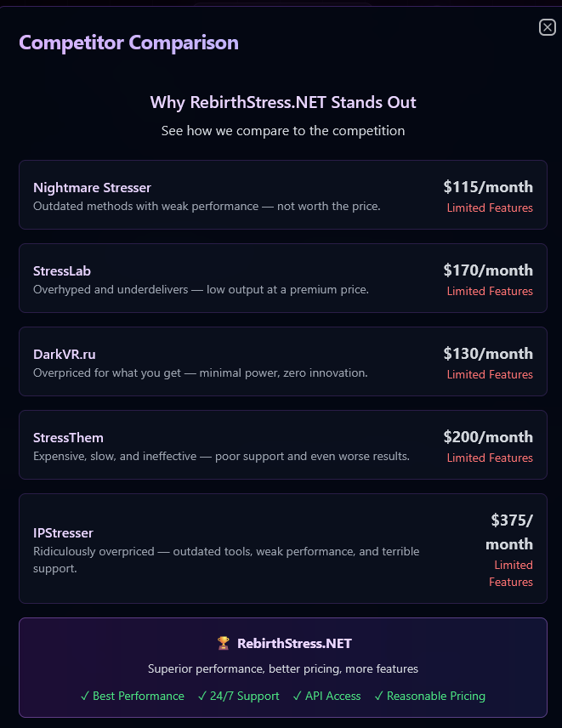Viewport: 562px width, 728px height.
Task: Click the Best Performance checkmark item
Action: pos(133,696)
